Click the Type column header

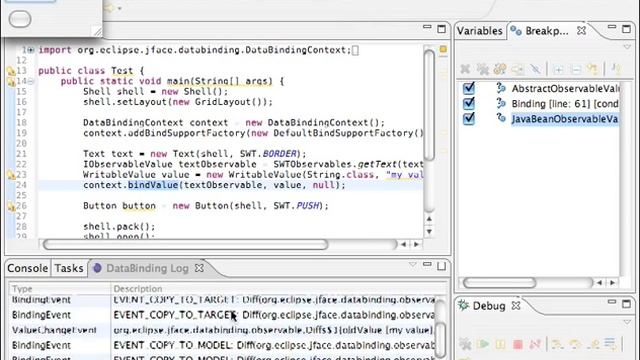[x=59, y=289]
